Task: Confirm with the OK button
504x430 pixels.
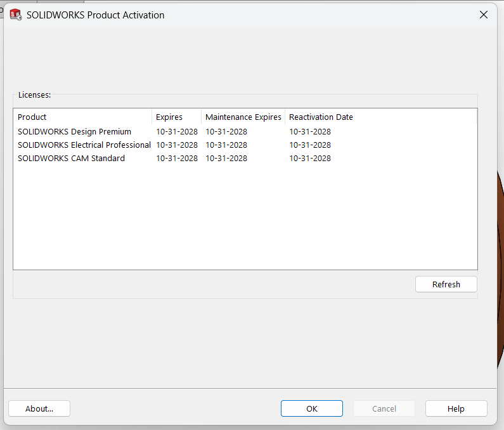Action: pos(311,408)
